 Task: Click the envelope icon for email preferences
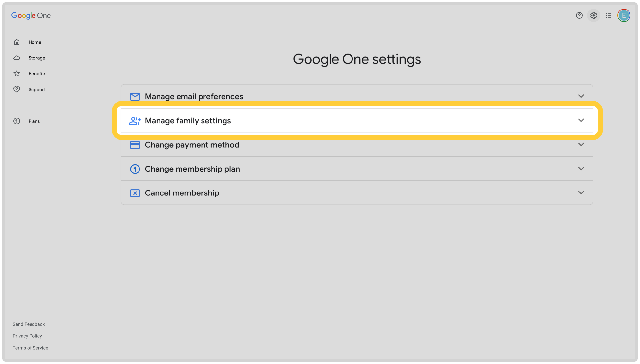(x=135, y=97)
